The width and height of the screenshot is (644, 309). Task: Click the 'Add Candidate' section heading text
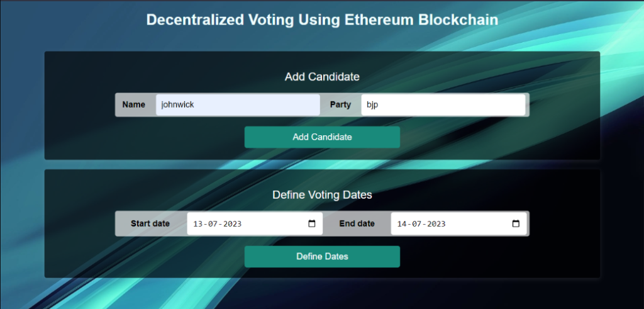(322, 77)
